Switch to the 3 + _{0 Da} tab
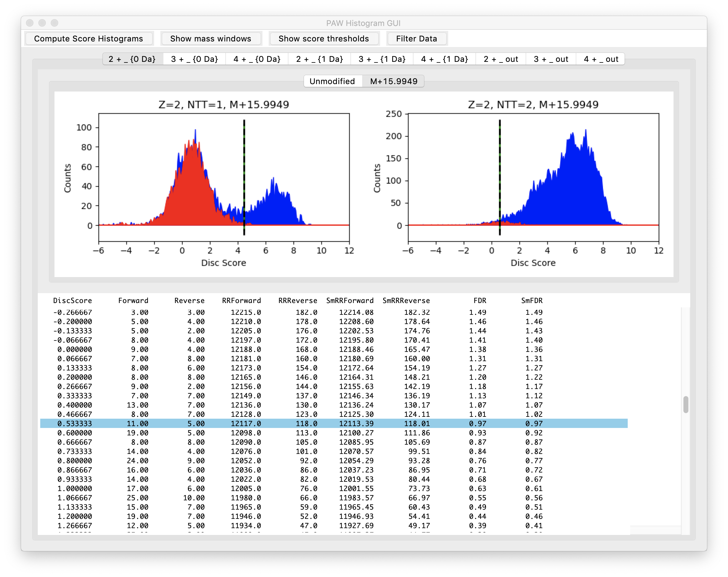Screen dimensions: 728x577 point(194,59)
